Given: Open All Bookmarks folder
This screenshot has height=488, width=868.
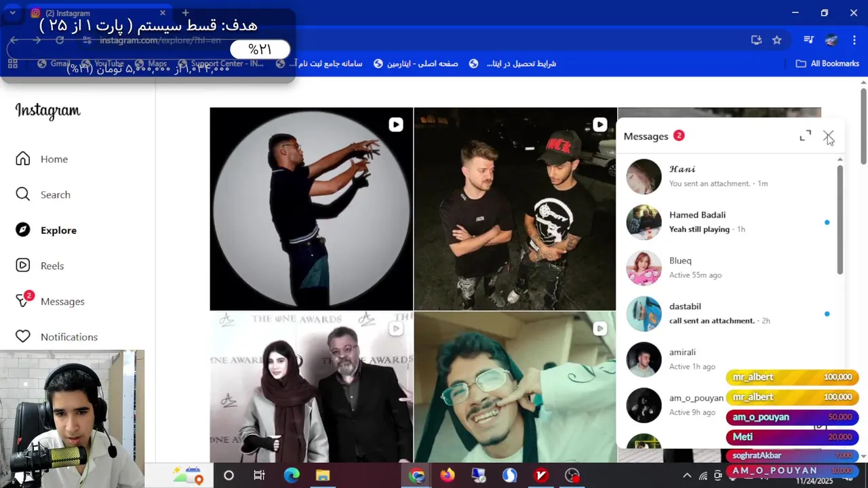Looking at the screenshot, I should tap(827, 64).
